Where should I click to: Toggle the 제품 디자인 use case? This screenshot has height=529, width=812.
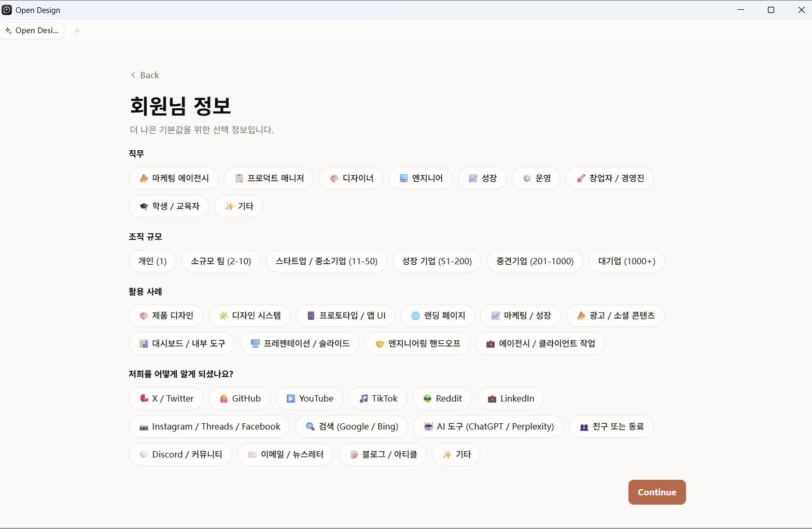click(x=166, y=316)
